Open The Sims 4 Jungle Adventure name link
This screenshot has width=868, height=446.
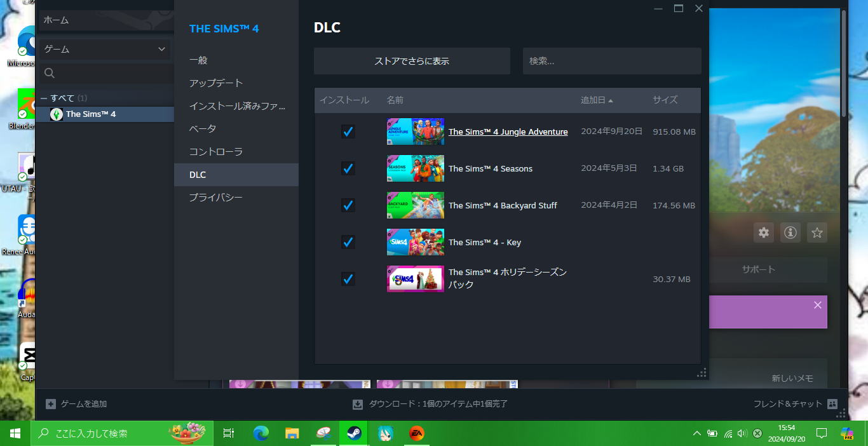pyautogui.click(x=508, y=132)
